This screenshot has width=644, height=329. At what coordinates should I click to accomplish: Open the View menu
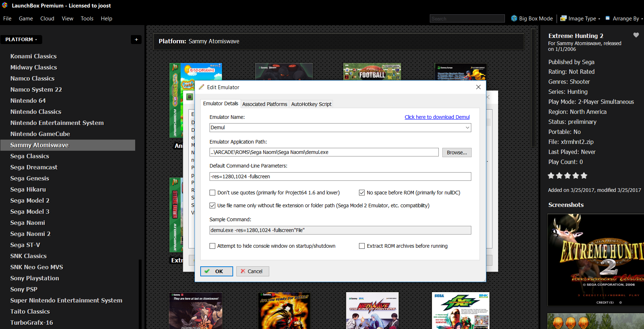[x=68, y=18]
